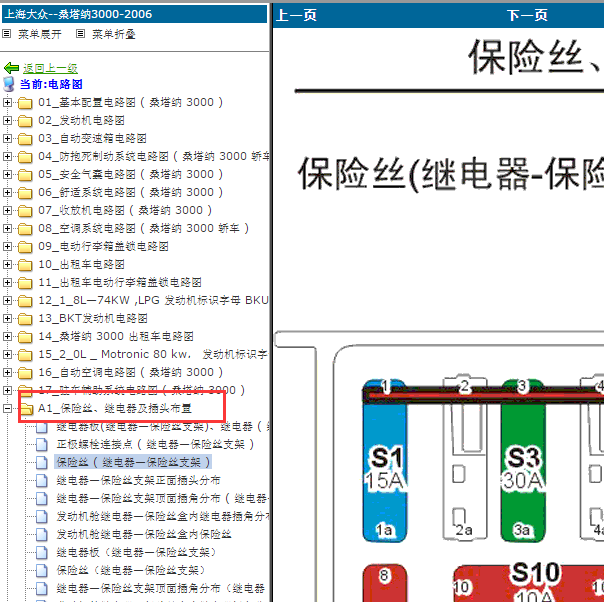Expand the 05_安全气囊电路图 folder
Screen dimensions: 604x602
tap(7, 174)
